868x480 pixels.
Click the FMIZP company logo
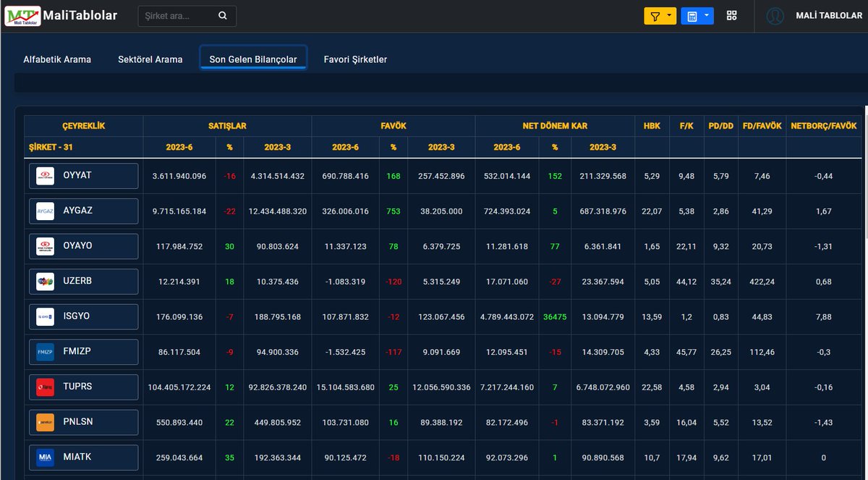[45, 352]
